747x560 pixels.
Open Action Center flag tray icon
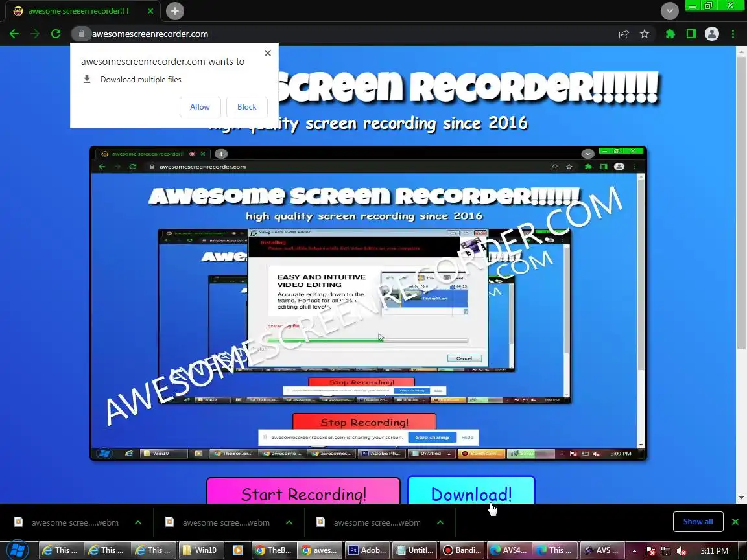(x=650, y=550)
